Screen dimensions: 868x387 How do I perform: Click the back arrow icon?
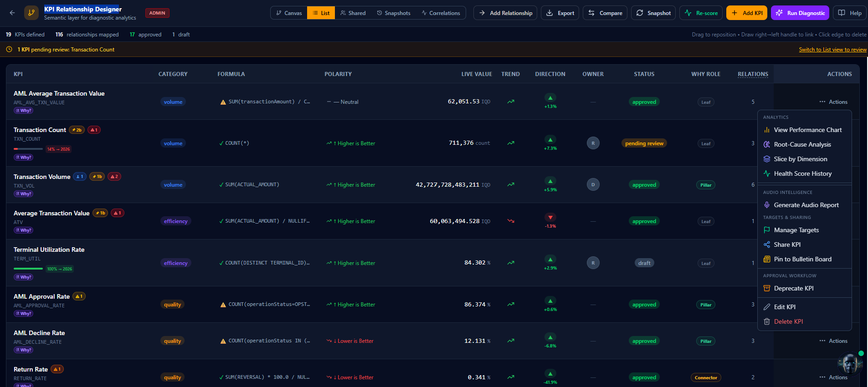point(12,13)
